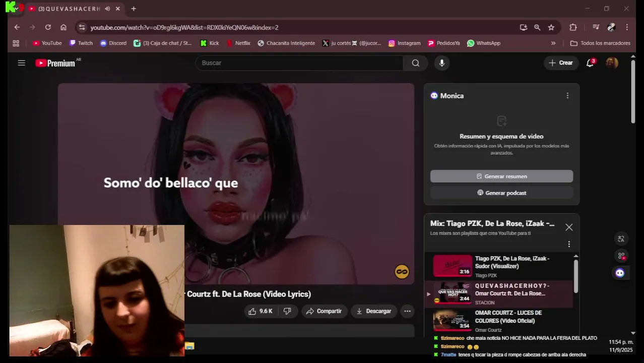
Task: Open media controls icon in browser toolbar
Action: 596,27
